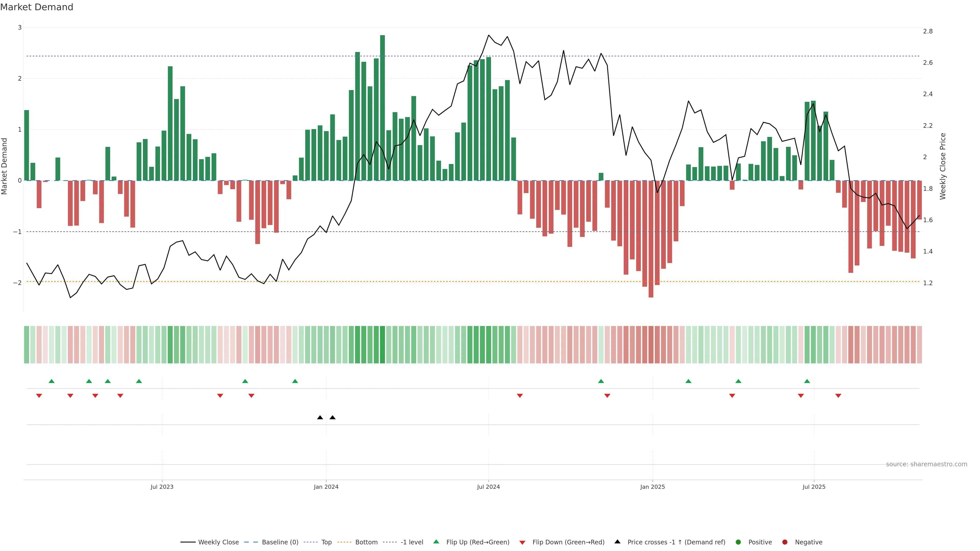Click the red Negative legend dot
This screenshot has width=980, height=551.
pos(785,542)
